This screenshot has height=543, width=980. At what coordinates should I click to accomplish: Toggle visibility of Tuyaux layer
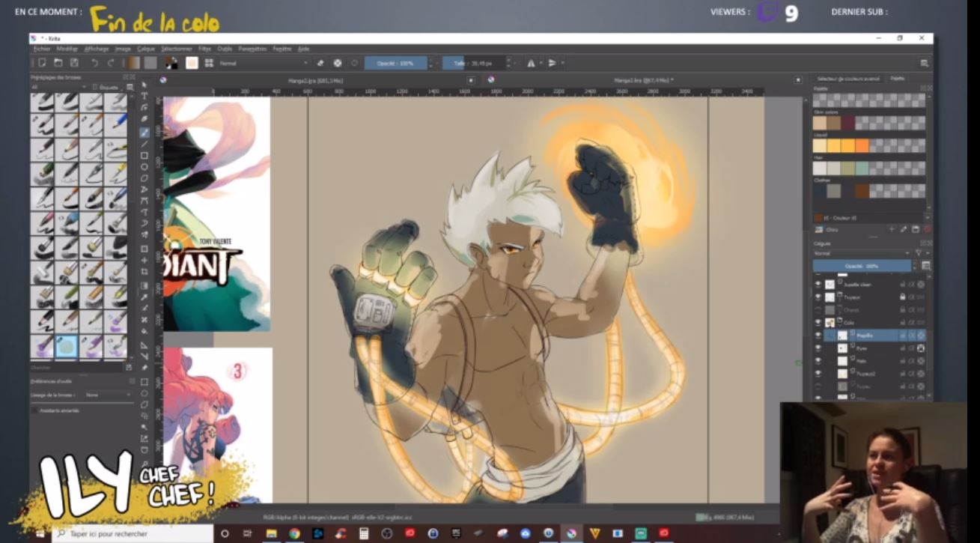[x=818, y=297]
